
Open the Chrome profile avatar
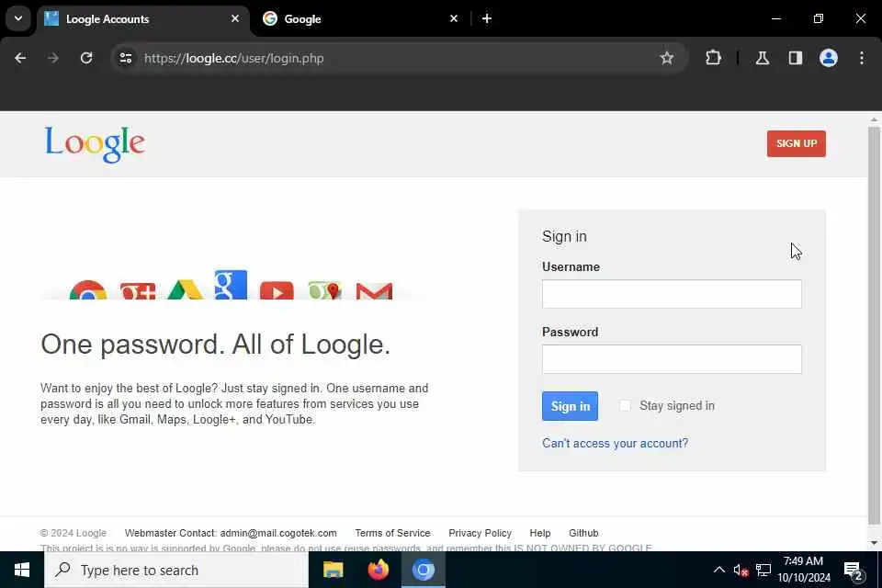tap(828, 58)
